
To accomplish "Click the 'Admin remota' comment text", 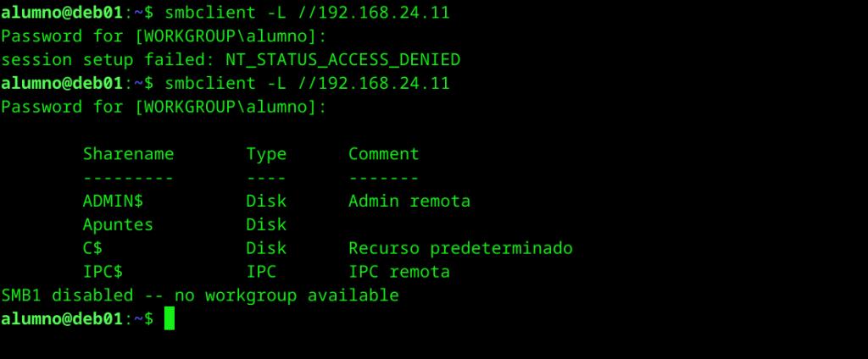I will (409, 202).
